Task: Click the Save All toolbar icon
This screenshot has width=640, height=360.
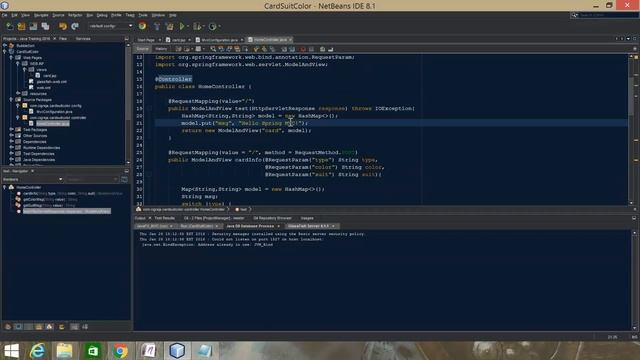Action: 45,27
